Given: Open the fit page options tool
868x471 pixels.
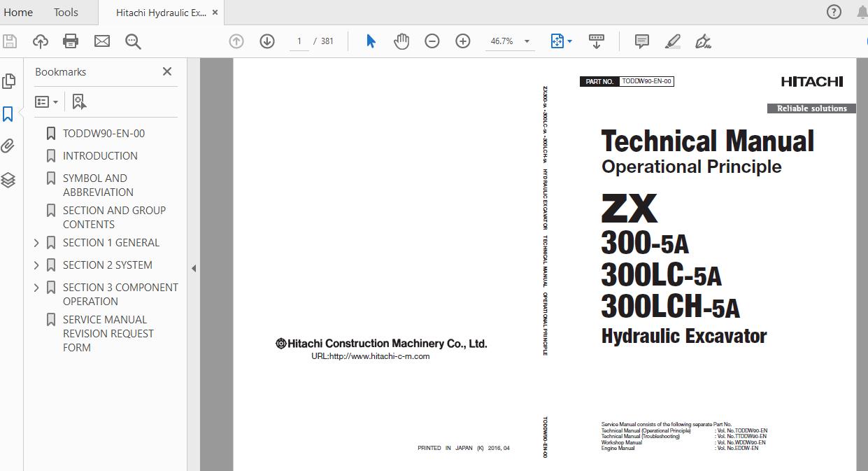Looking at the screenshot, I should click(x=561, y=41).
